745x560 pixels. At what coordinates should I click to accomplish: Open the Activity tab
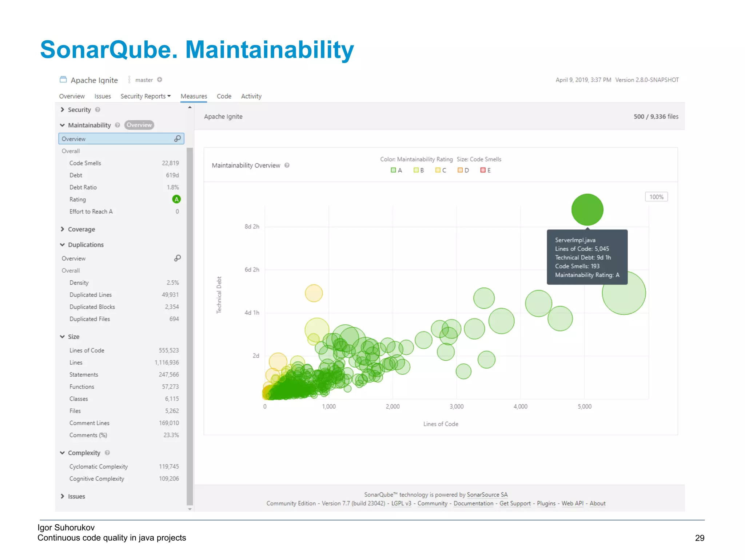251,96
